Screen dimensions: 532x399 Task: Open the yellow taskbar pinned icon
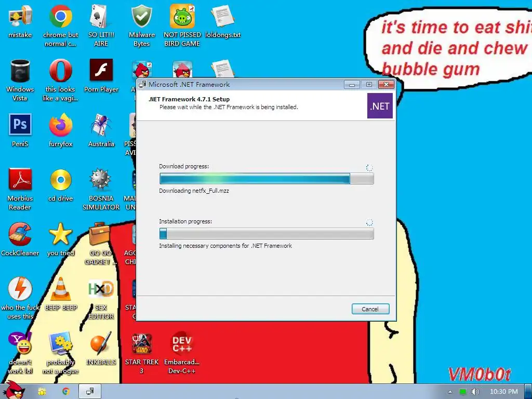pyautogui.click(x=42, y=392)
